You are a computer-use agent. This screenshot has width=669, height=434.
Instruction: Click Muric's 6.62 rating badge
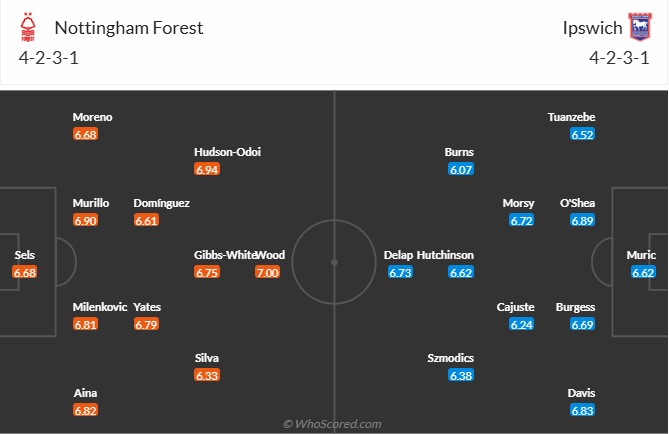[x=643, y=272]
